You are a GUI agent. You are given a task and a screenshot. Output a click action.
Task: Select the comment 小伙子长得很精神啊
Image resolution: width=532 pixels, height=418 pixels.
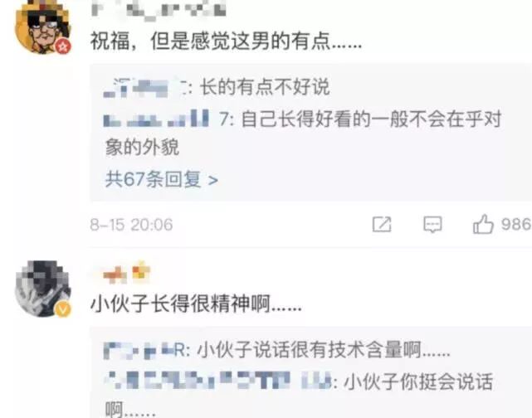(x=196, y=304)
